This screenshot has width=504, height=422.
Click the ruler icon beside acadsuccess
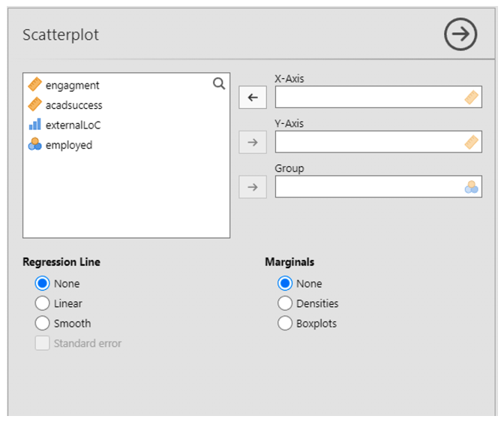[x=34, y=105]
